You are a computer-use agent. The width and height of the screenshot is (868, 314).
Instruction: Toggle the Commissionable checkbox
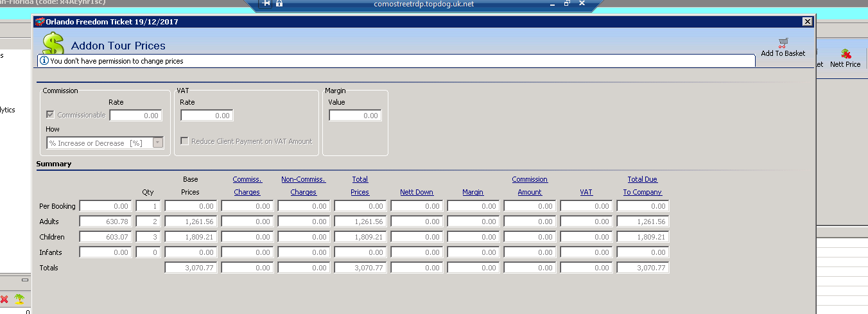(x=51, y=115)
